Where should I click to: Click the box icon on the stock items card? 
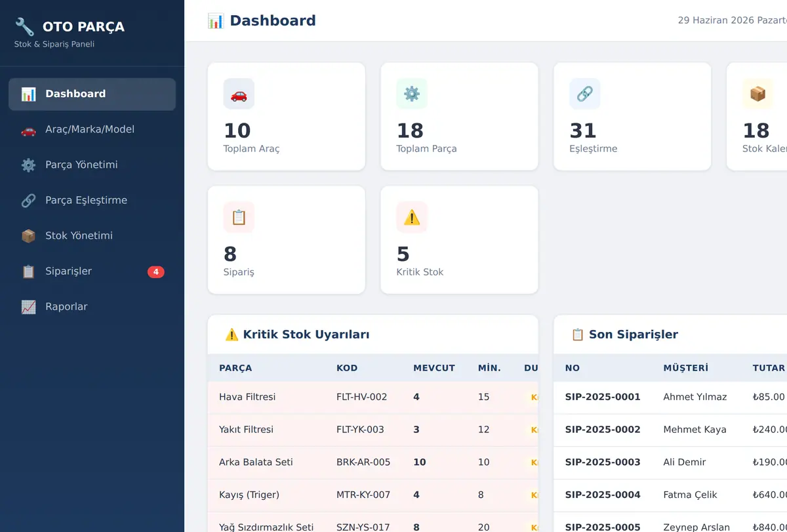click(758, 94)
